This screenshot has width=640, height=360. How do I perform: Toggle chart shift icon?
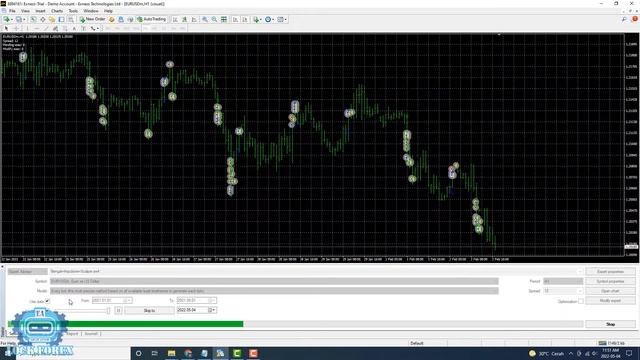pyautogui.click(x=245, y=19)
